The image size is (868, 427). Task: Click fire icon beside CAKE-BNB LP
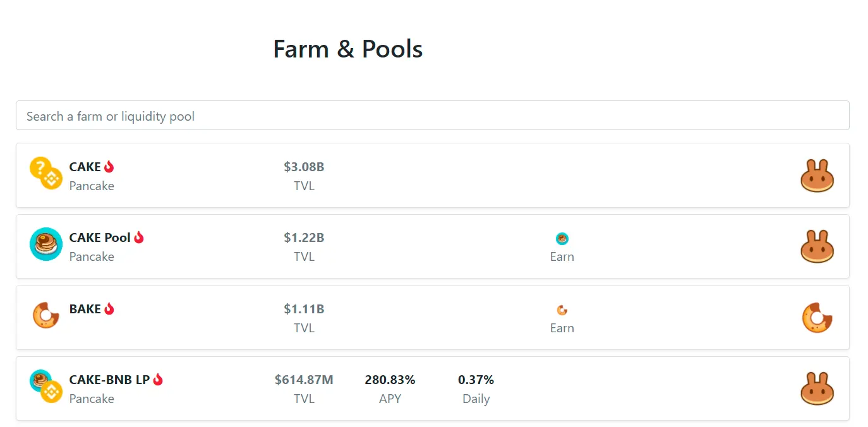pos(158,380)
